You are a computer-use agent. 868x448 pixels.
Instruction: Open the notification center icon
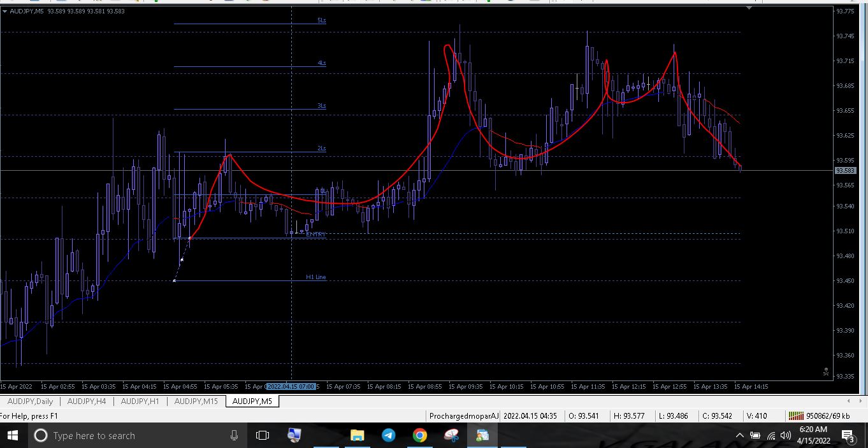pyautogui.click(x=848, y=436)
